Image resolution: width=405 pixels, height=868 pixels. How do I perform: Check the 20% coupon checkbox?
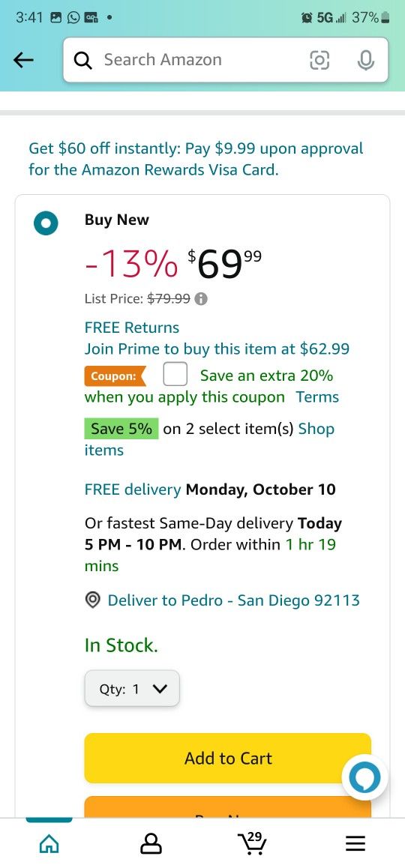[175, 374]
